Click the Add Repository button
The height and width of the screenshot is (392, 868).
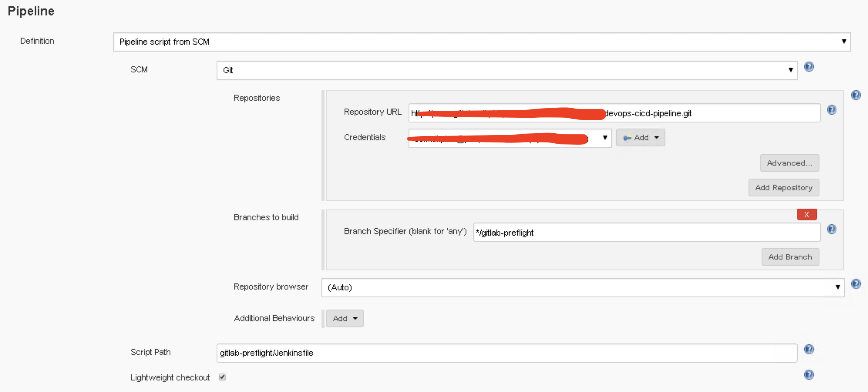(x=783, y=188)
